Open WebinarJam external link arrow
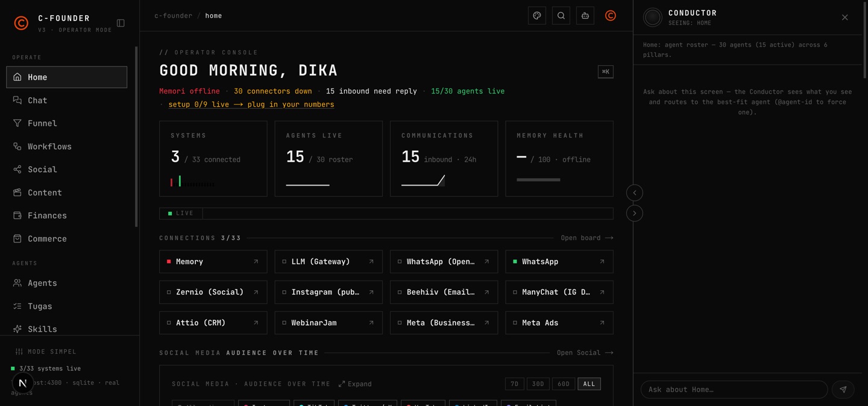Viewport: 868px width, 406px height. [x=371, y=323]
